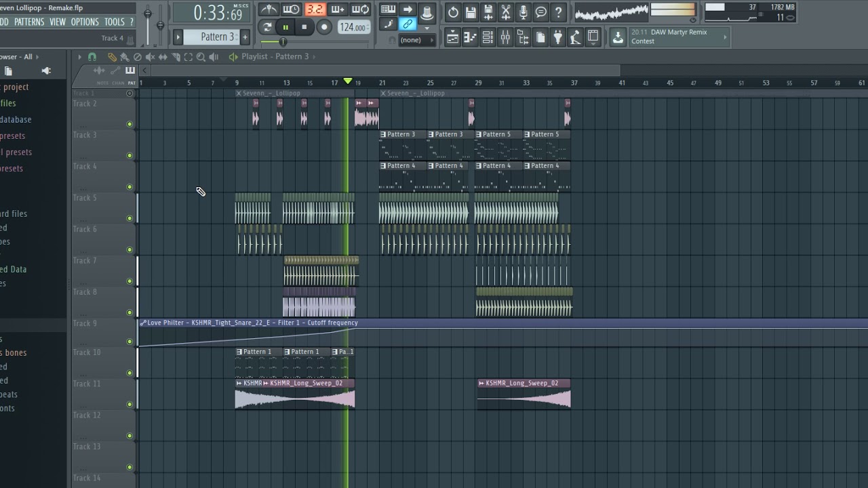
Task: Select the Delete tool in playlist toolbar
Action: 138,57
